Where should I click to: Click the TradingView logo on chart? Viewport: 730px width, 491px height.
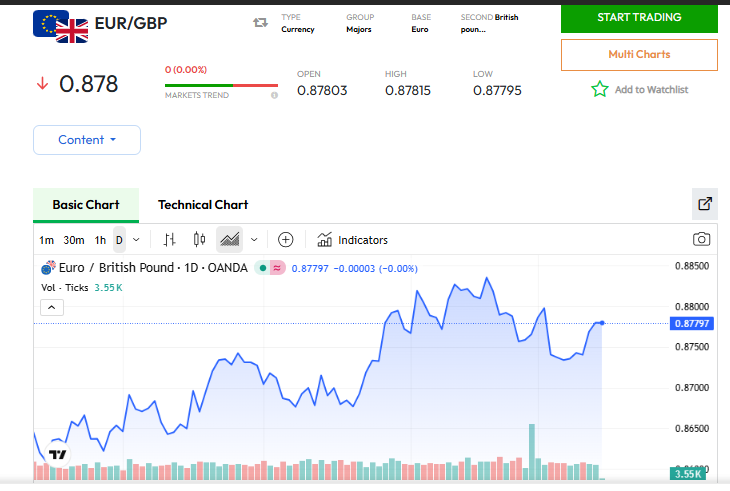[58, 454]
